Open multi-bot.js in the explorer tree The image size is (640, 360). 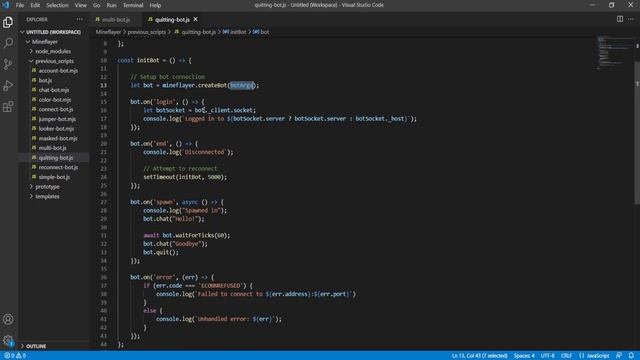52,148
